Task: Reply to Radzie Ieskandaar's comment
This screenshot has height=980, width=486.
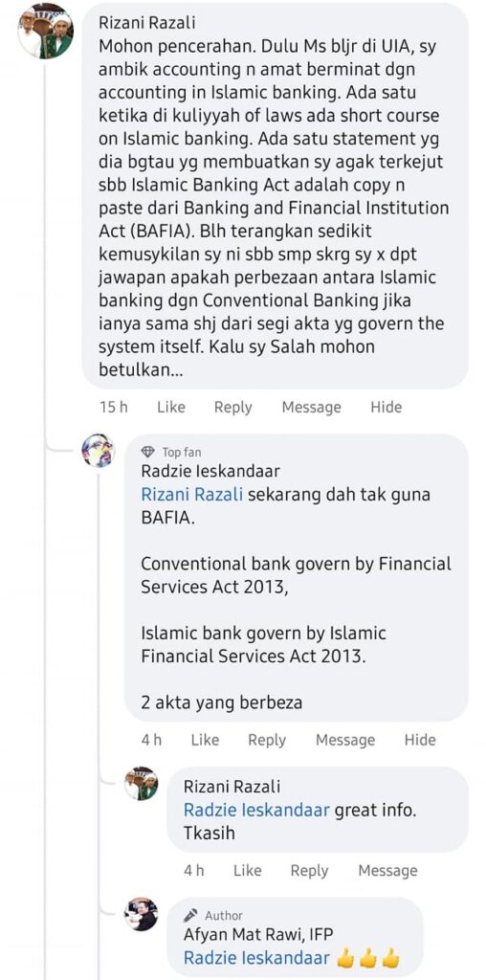Action: click(267, 740)
